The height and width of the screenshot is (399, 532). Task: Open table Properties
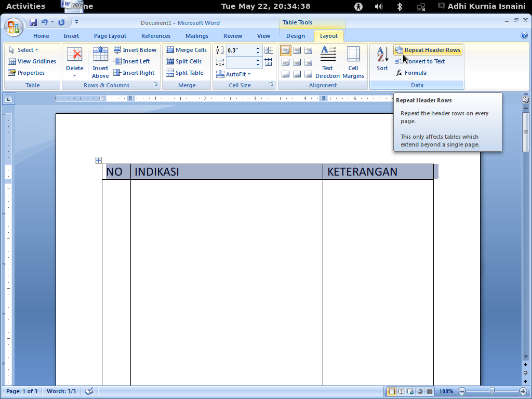coord(26,73)
